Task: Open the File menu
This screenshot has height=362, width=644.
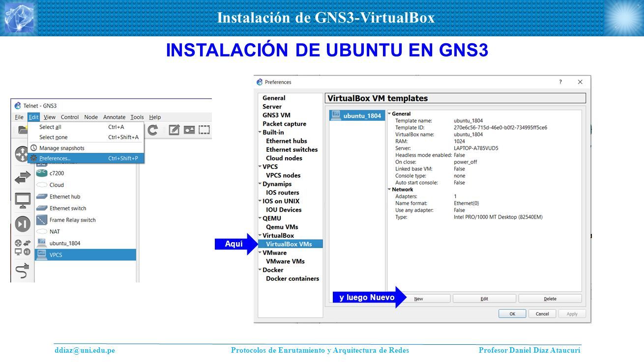Action: (19, 117)
